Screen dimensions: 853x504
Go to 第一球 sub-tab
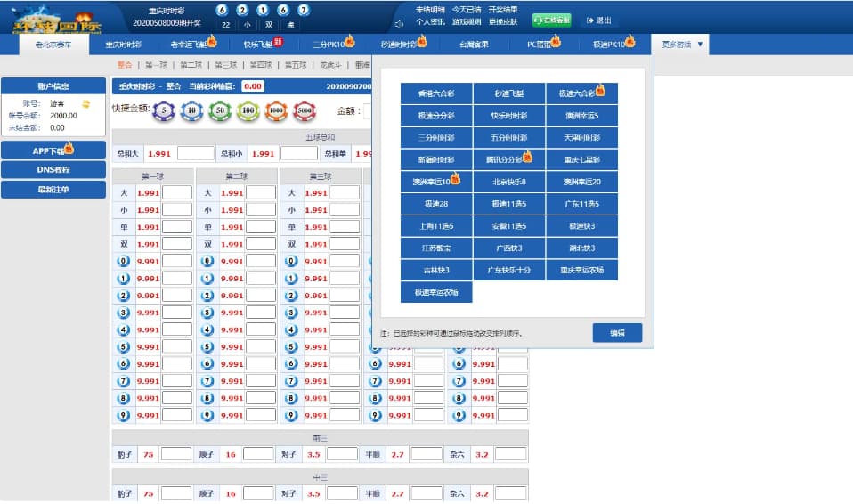point(156,65)
